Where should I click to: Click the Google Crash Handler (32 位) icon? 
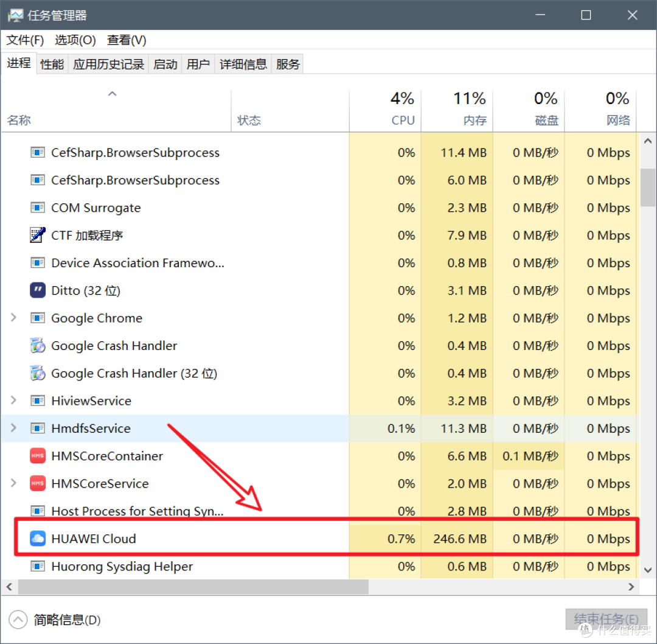pos(38,373)
